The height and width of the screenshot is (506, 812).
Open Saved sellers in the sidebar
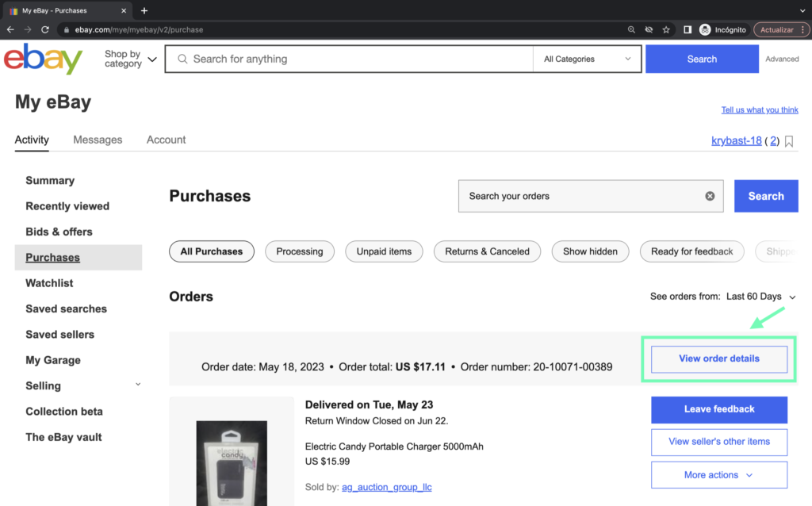click(x=59, y=334)
